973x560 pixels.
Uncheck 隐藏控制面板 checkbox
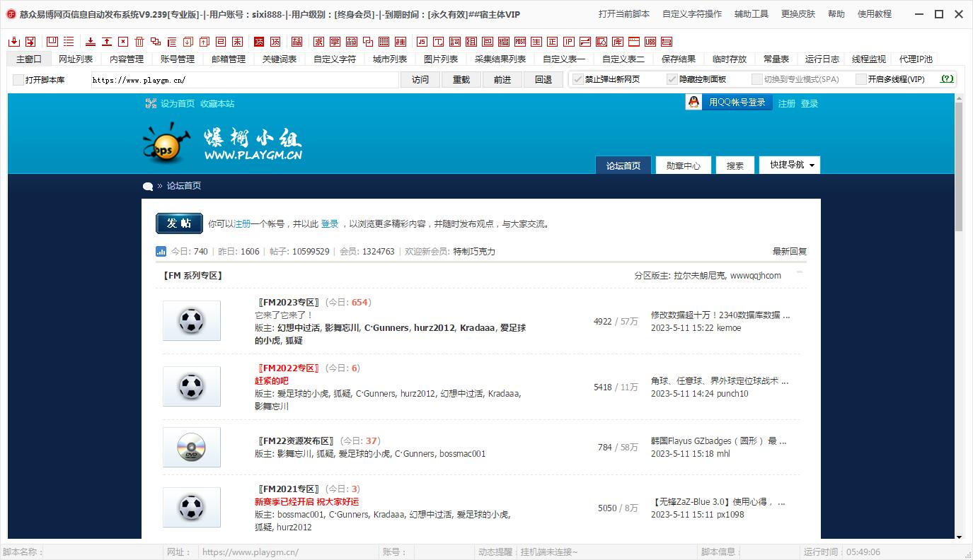[x=672, y=79]
